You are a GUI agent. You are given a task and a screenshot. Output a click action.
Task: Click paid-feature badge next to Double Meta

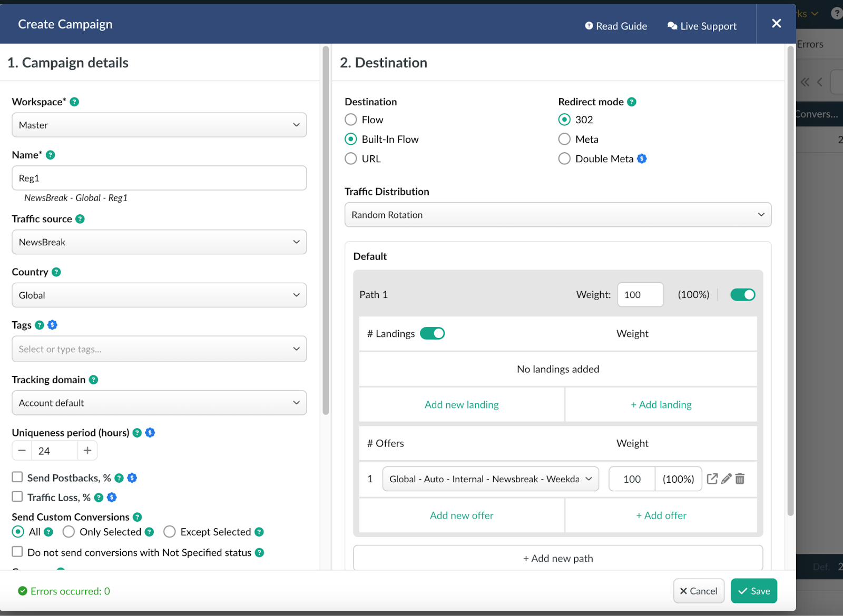click(x=642, y=158)
